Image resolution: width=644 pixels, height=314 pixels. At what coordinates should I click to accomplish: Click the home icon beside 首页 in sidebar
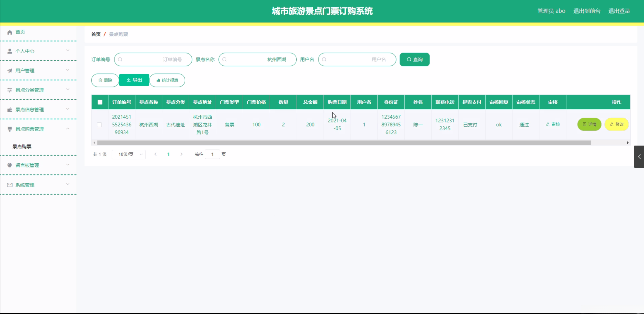pos(10,32)
